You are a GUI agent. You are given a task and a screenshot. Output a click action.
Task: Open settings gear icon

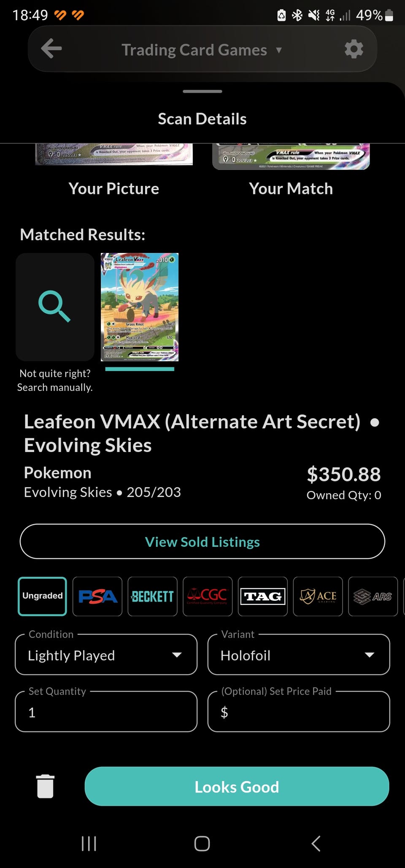click(x=354, y=49)
